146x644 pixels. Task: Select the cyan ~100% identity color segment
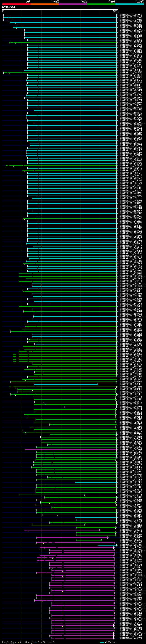point(130,4)
